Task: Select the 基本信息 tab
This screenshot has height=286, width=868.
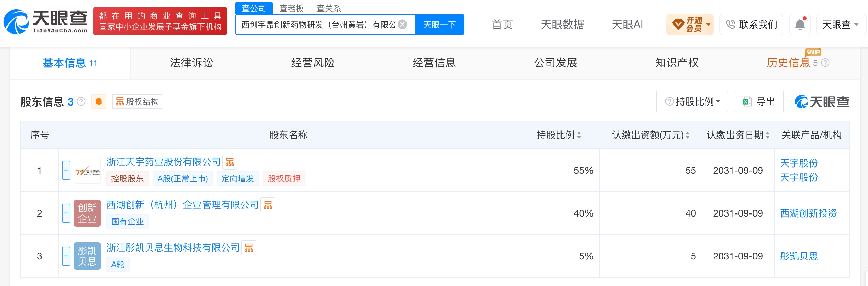Action: point(70,63)
